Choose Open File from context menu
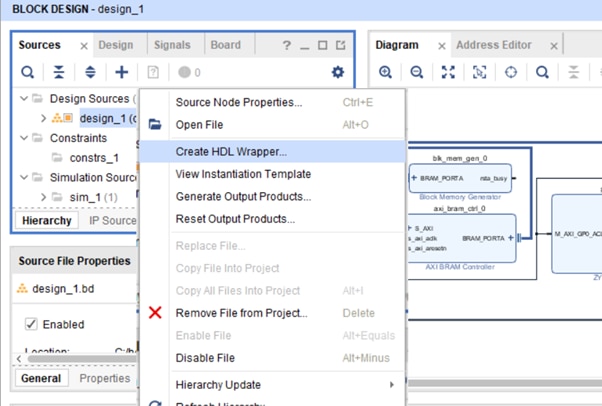Viewport: 602px width, 406px height. (272, 124)
